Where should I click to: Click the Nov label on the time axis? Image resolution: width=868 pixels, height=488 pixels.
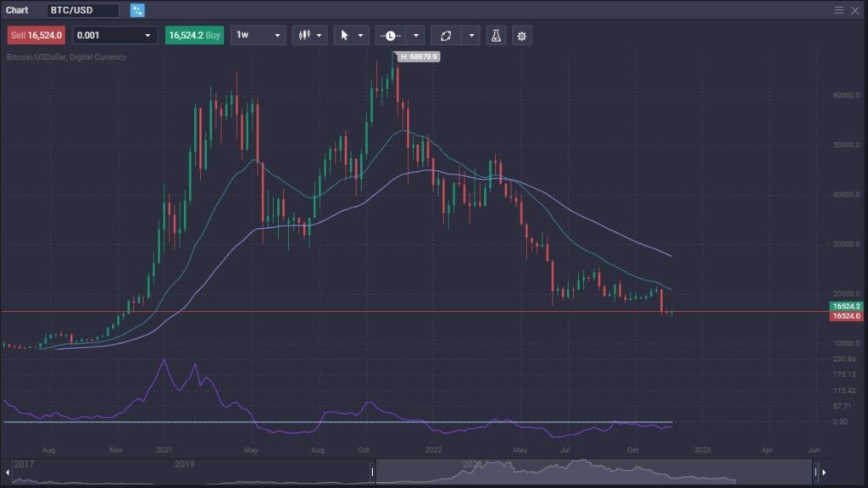tap(115, 450)
